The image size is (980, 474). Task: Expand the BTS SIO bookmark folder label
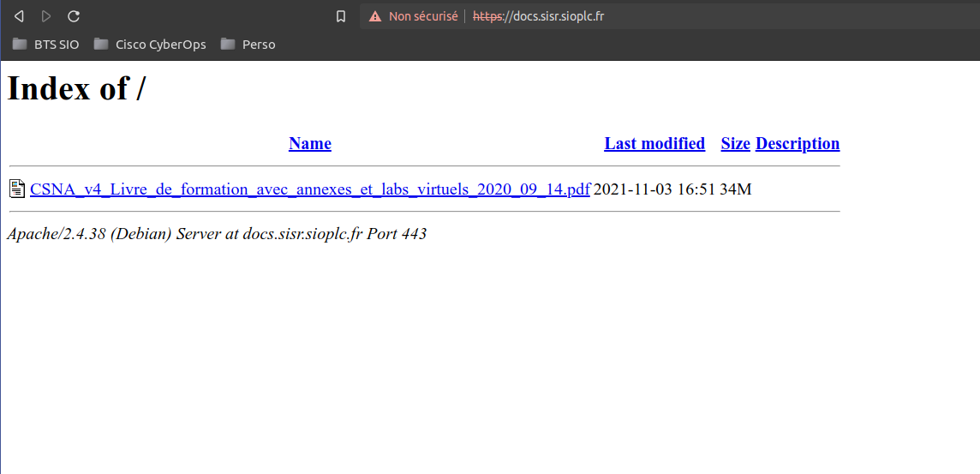(x=57, y=45)
